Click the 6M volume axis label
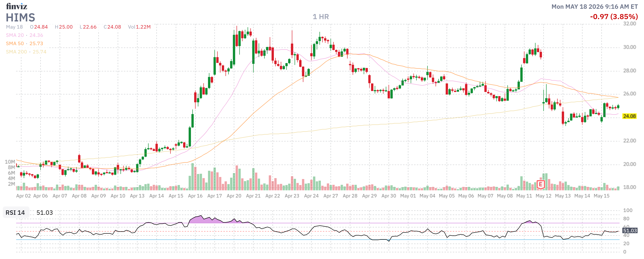 pos(12,173)
